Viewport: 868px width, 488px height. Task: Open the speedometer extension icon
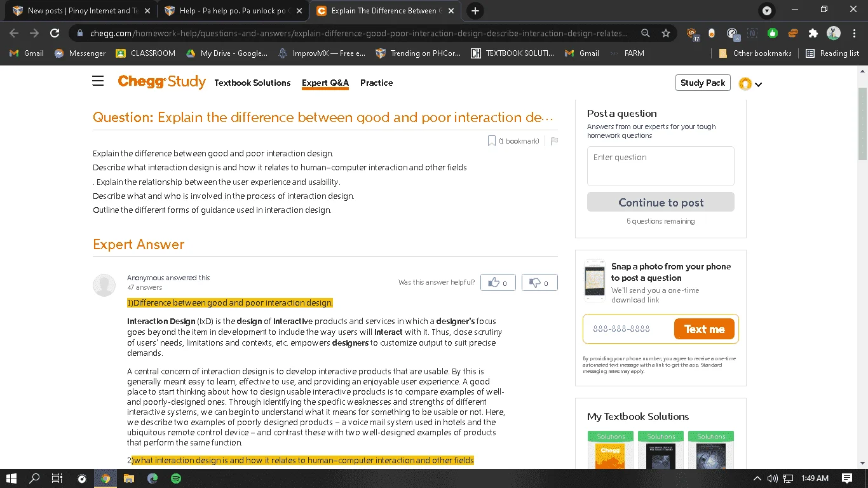point(733,34)
